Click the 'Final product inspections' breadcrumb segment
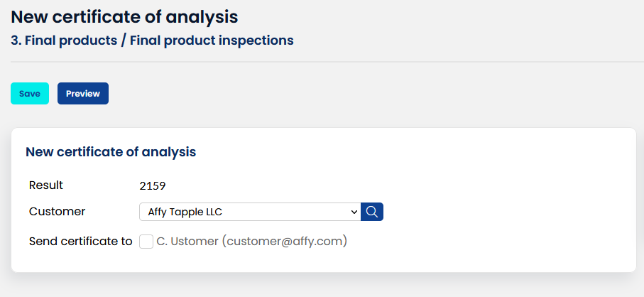Viewport: 644px width, 297px height. click(x=212, y=40)
